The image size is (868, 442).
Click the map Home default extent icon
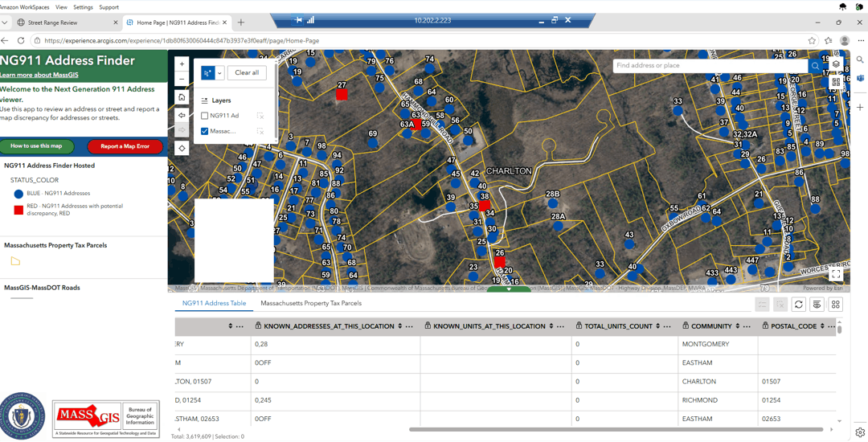(x=182, y=97)
